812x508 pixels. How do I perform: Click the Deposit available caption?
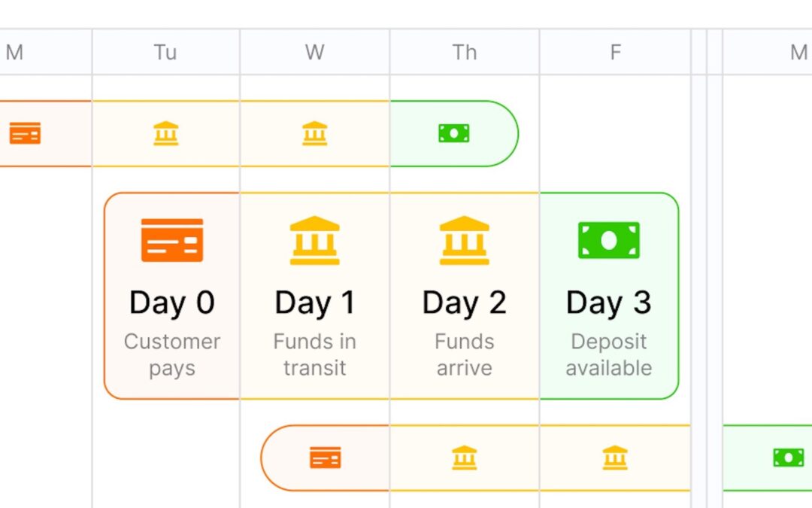point(609,354)
